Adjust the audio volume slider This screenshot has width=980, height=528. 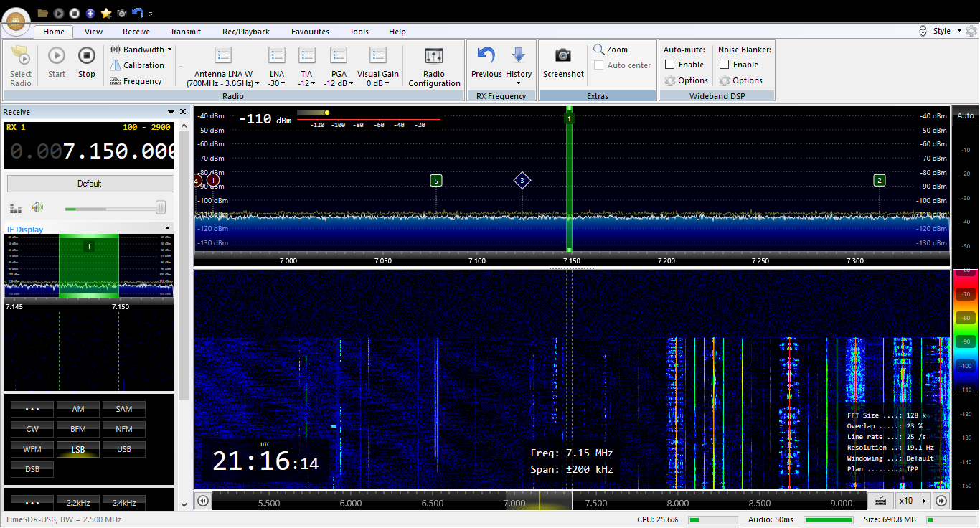160,208
